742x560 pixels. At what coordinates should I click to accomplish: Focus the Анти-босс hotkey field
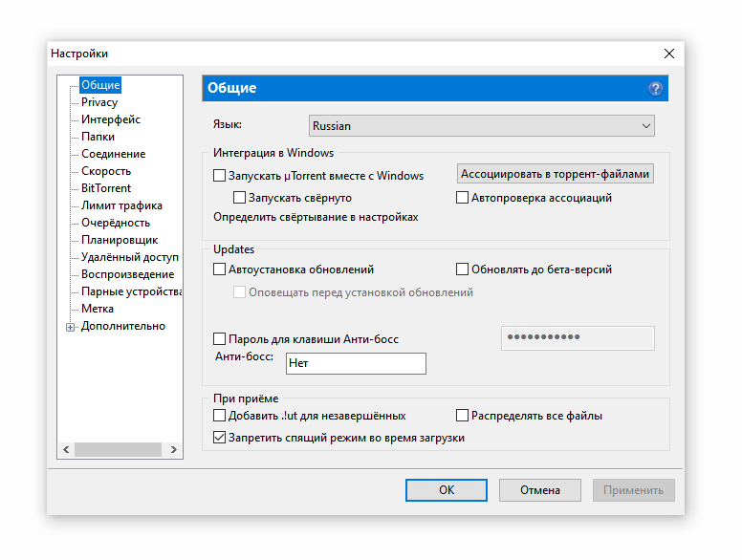point(356,363)
